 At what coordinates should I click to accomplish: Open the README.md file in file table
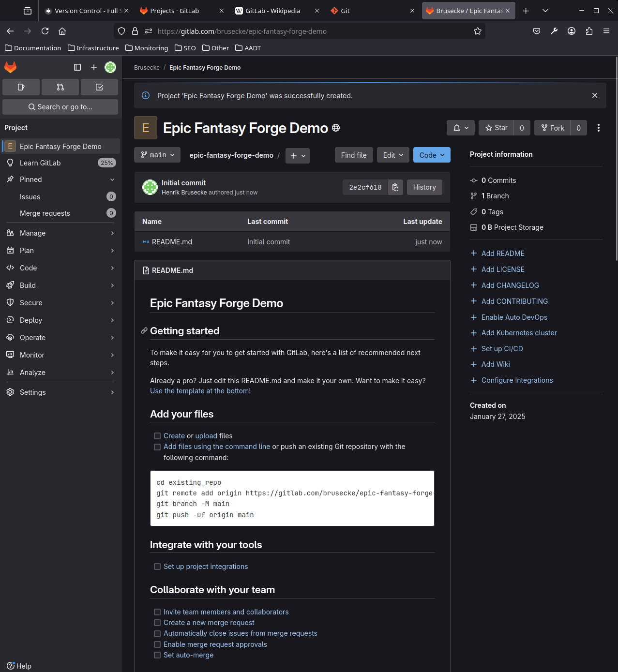[172, 242]
